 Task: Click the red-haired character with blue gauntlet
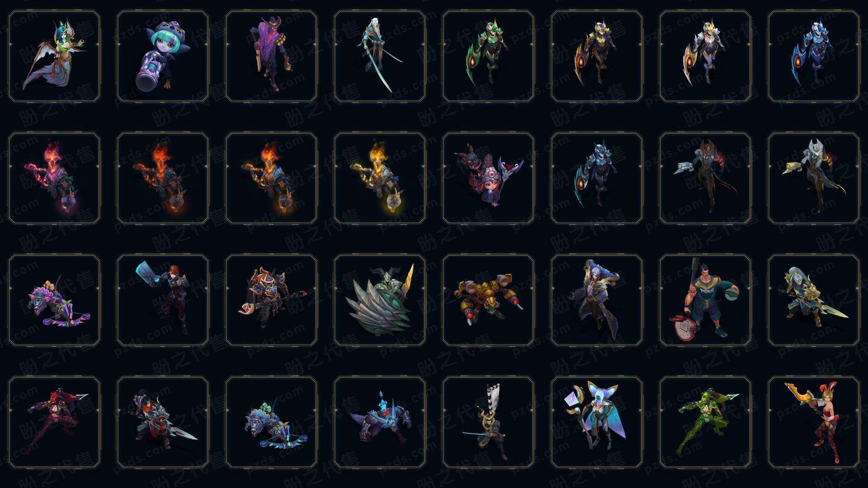point(163,300)
